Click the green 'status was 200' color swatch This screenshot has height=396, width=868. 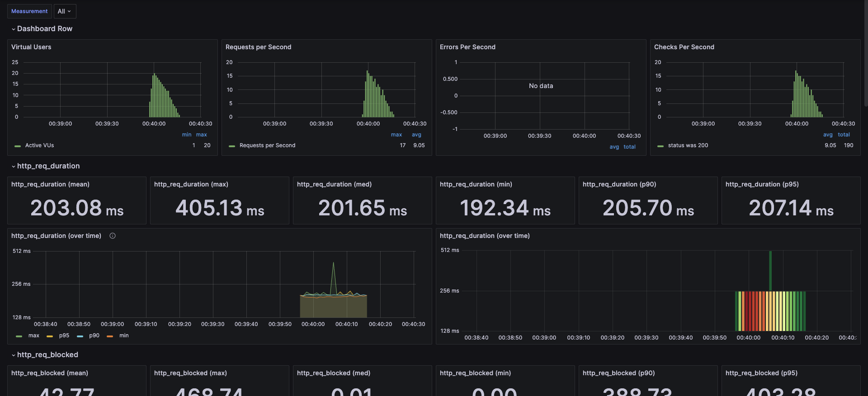click(x=660, y=146)
